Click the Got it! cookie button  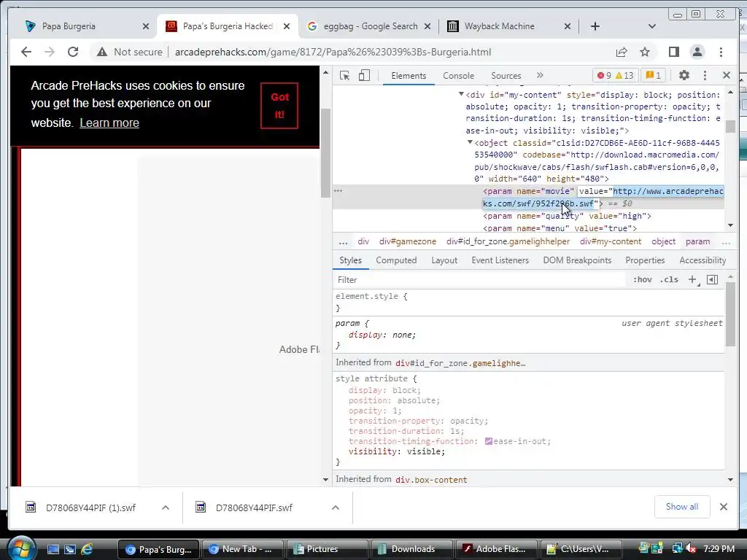pos(279,106)
